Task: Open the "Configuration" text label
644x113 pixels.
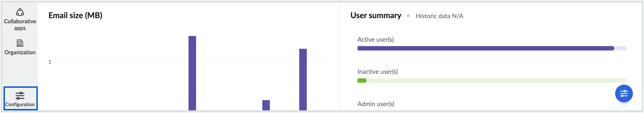Action: [20, 105]
